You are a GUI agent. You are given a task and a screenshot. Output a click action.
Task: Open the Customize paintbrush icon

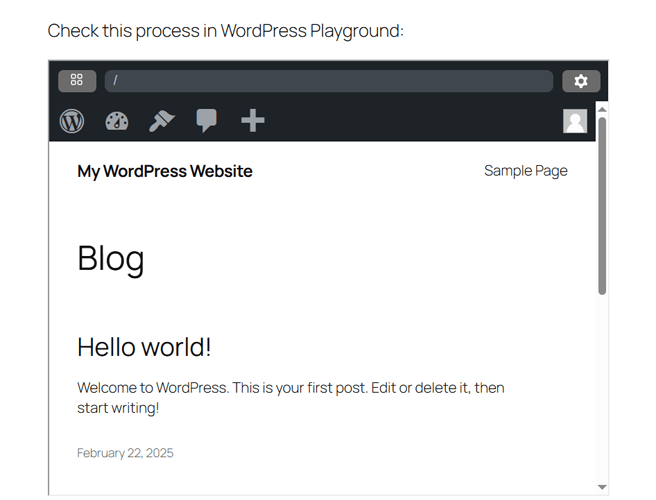tap(161, 121)
